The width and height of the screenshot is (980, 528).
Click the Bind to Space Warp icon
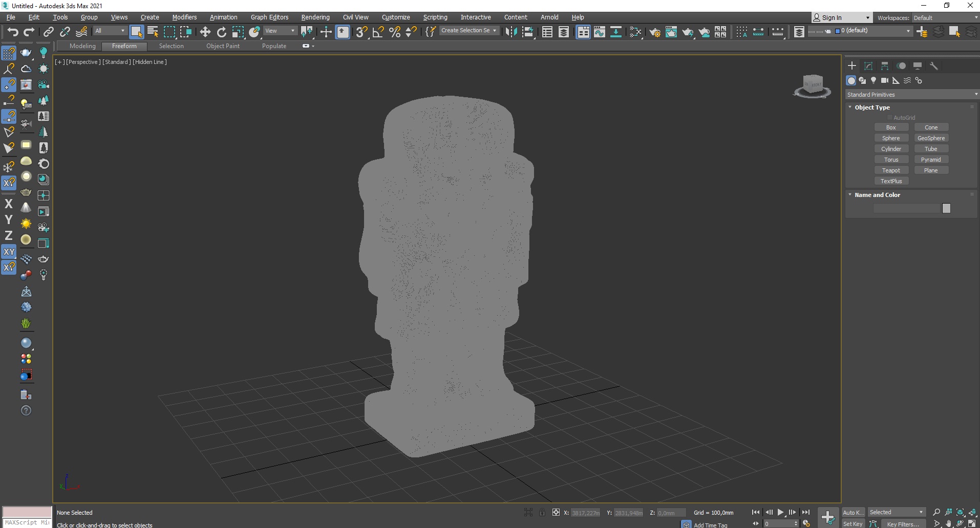81,32
